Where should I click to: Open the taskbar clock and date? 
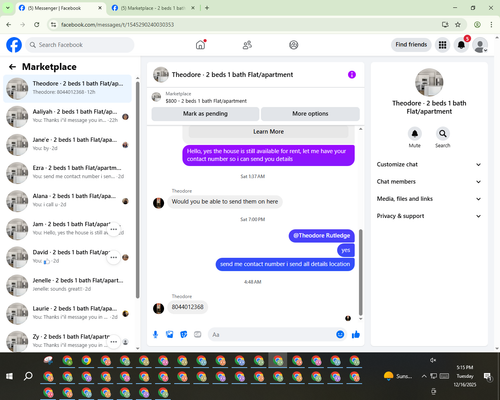465,376
